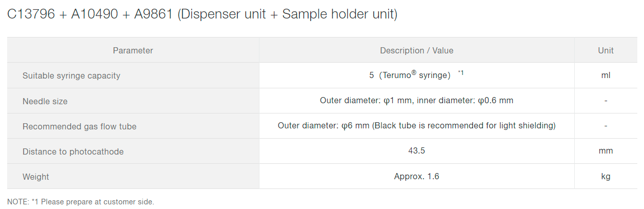The image size is (644, 209).
Task: Click the mm unit cell
Action: pyautogui.click(x=606, y=151)
